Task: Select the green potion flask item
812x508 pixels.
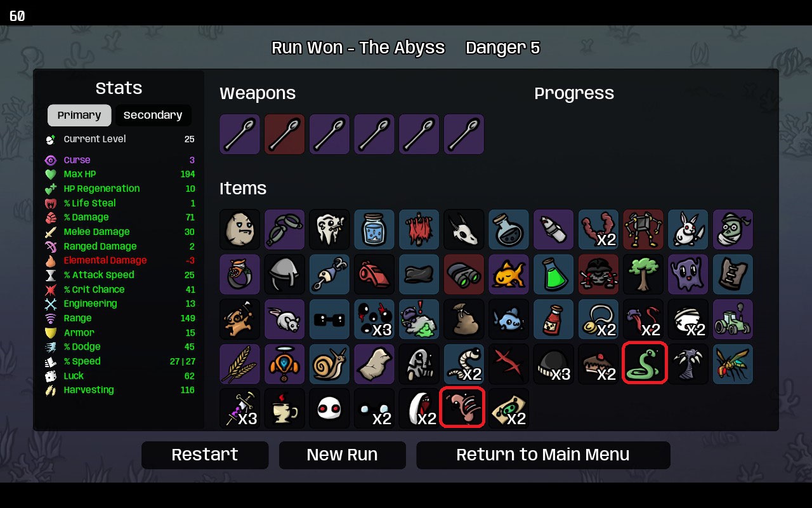Action: (x=553, y=274)
